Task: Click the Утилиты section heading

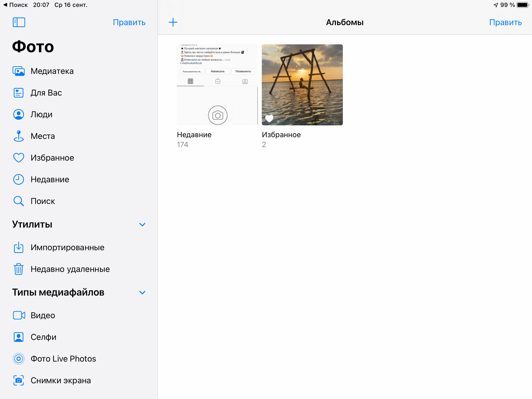Action: click(x=32, y=224)
